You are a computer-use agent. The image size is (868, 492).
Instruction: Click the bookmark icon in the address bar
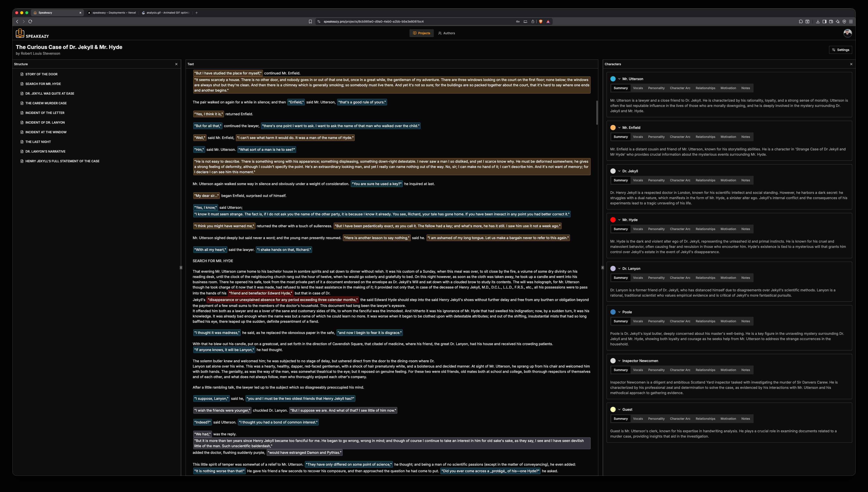[x=310, y=21]
